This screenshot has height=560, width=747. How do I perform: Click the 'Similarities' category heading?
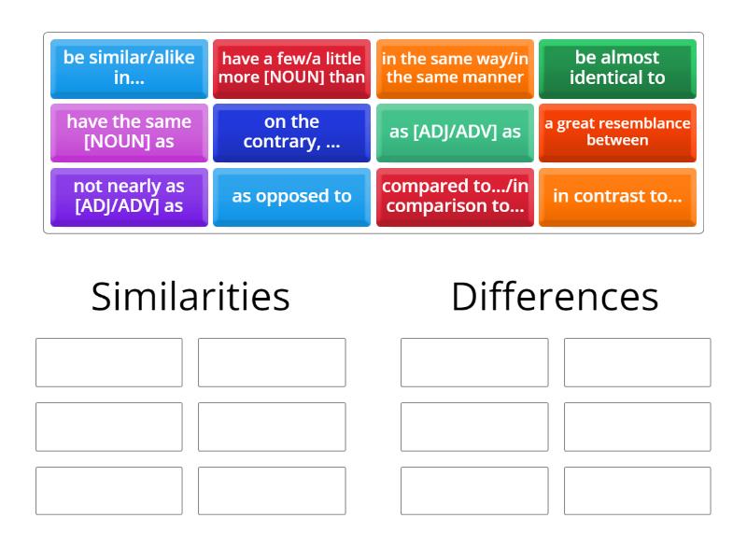click(190, 296)
